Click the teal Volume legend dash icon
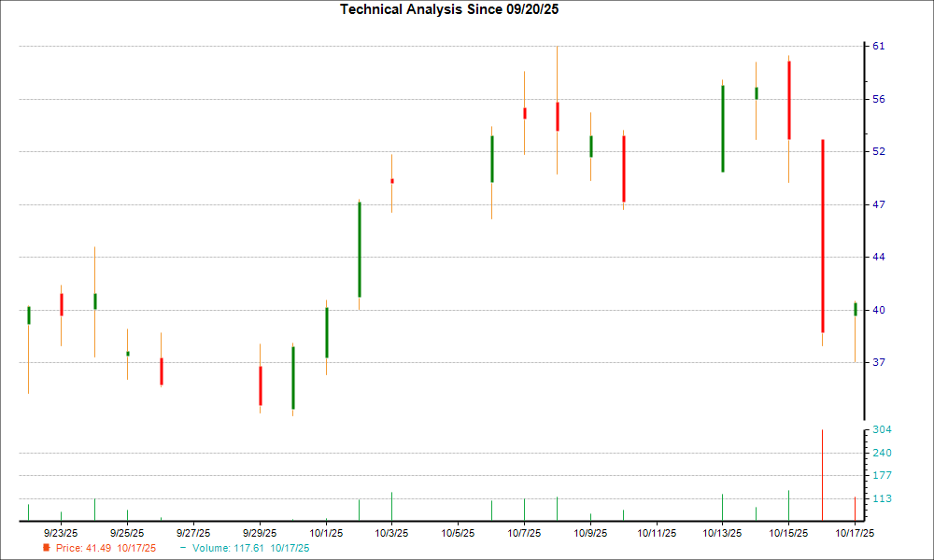Image resolution: width=934 pixels, height=560 pixels. (182, 548)
